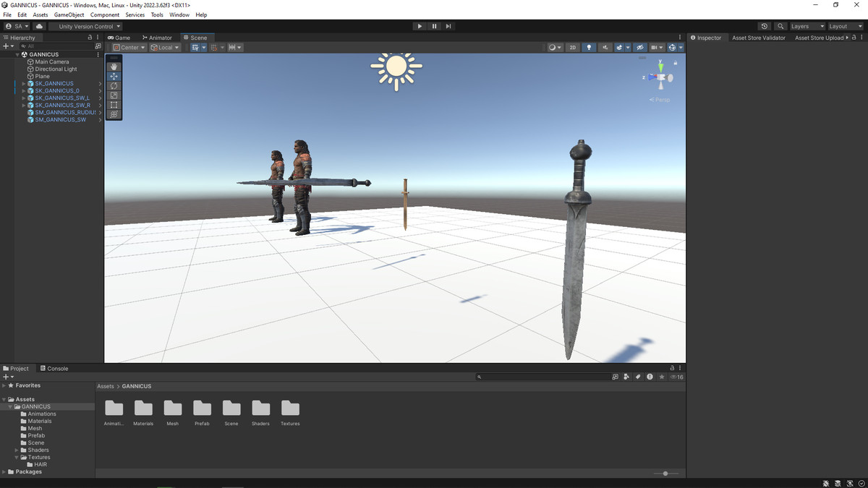The height and width of the screenshot is (488, 868).
Task: Toggle Project panel lock
Action: coord(672,368)
